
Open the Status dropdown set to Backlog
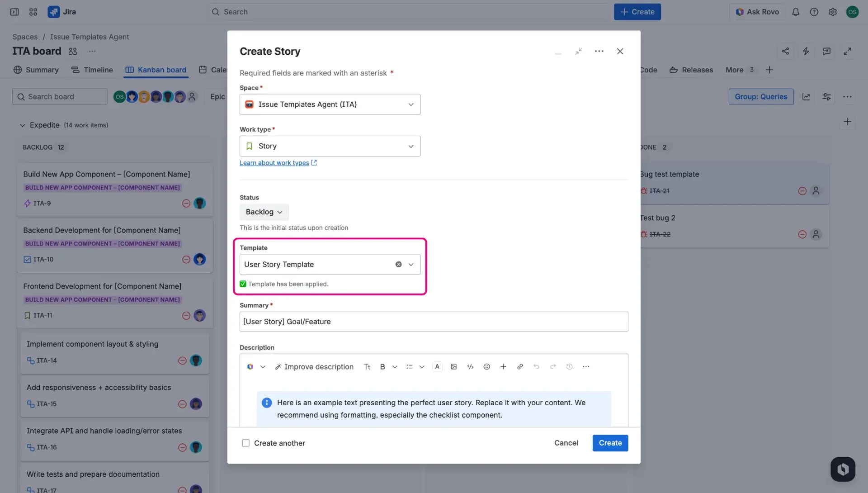click(x=264, y=212)
